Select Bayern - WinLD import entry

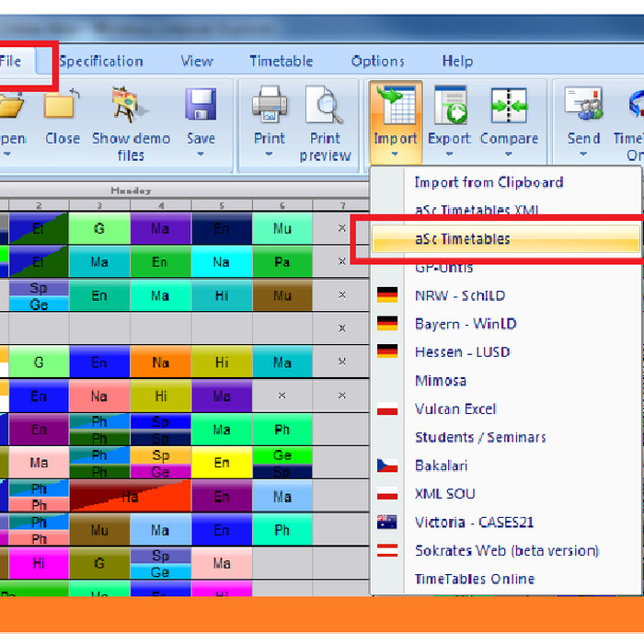point(466,324)
